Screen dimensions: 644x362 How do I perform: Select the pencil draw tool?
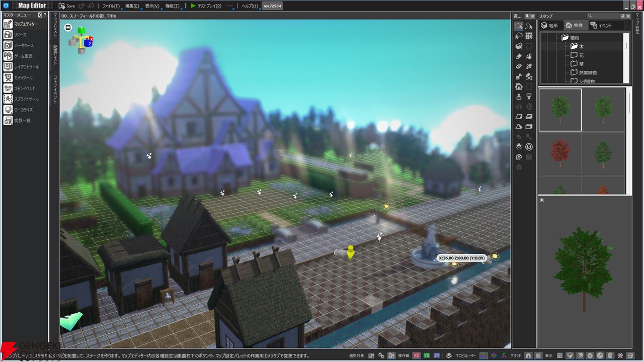[519, 56]
